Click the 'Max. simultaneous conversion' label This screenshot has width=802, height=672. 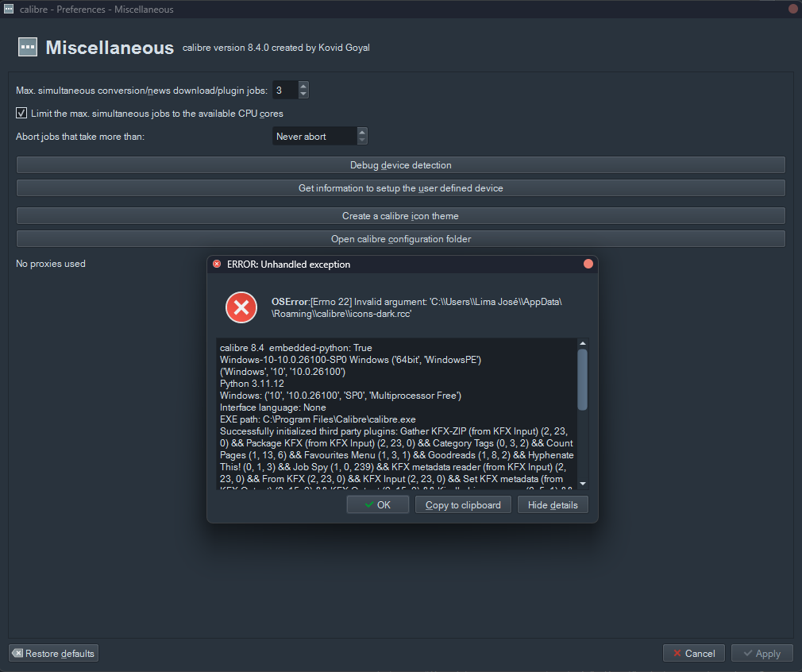click(141, 91)
